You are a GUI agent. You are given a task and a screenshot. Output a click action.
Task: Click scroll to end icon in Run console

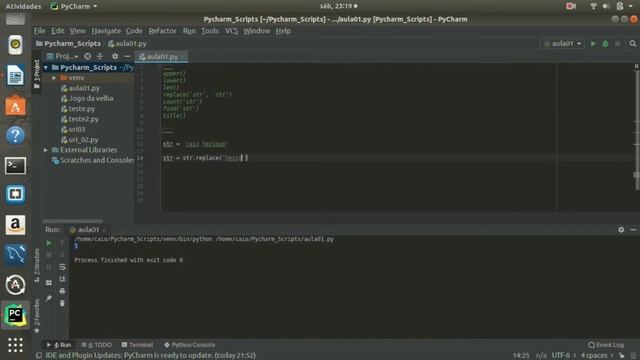[62, 279]
